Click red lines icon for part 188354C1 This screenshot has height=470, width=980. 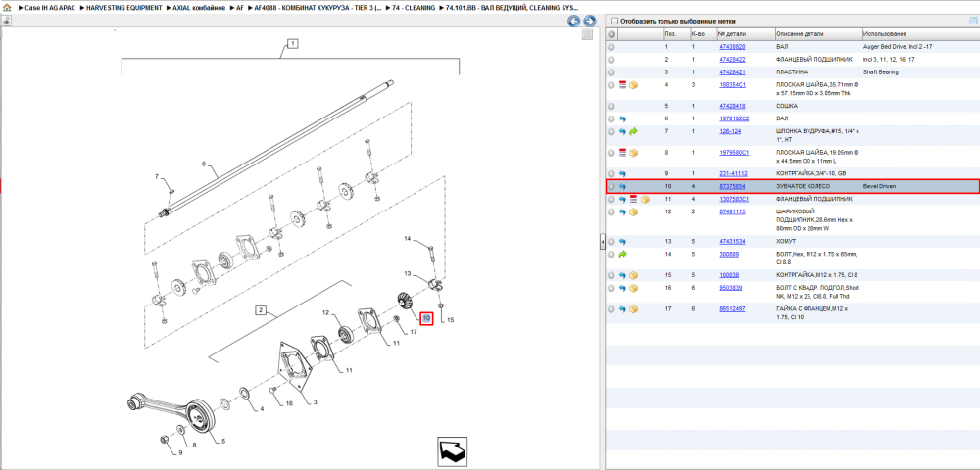[622, 84]
